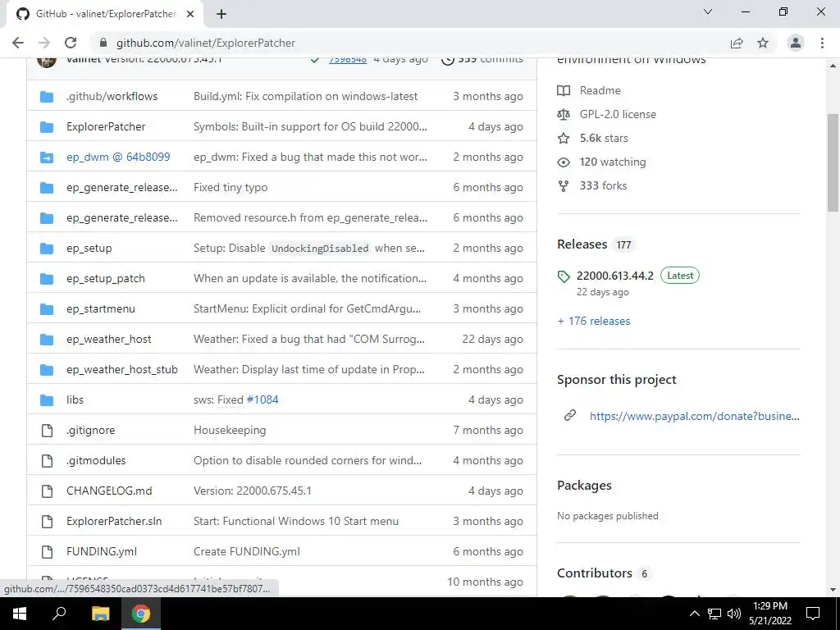840x630 pixels.
Task: Open the GPL-2.0 license link
Action: [618, 114]
